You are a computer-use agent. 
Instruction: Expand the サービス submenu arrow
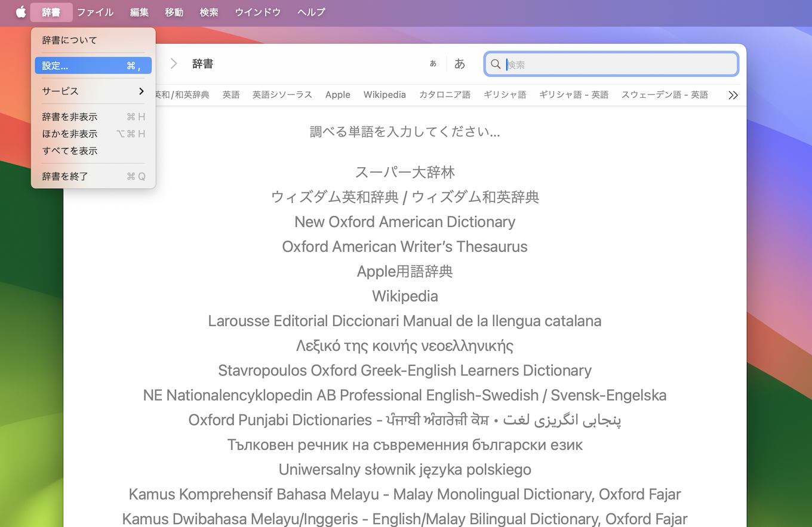click(141, 91)
